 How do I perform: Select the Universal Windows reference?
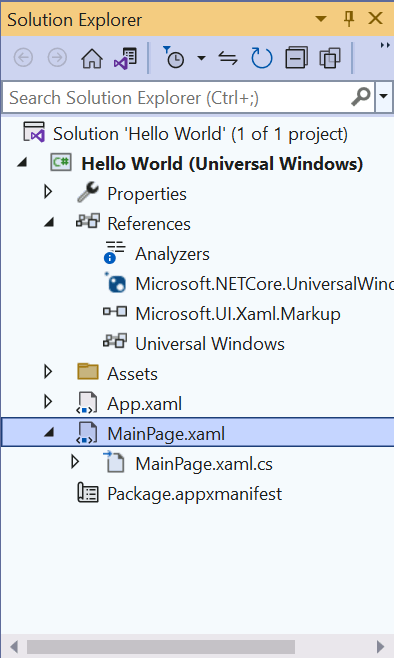pos(210,344)
